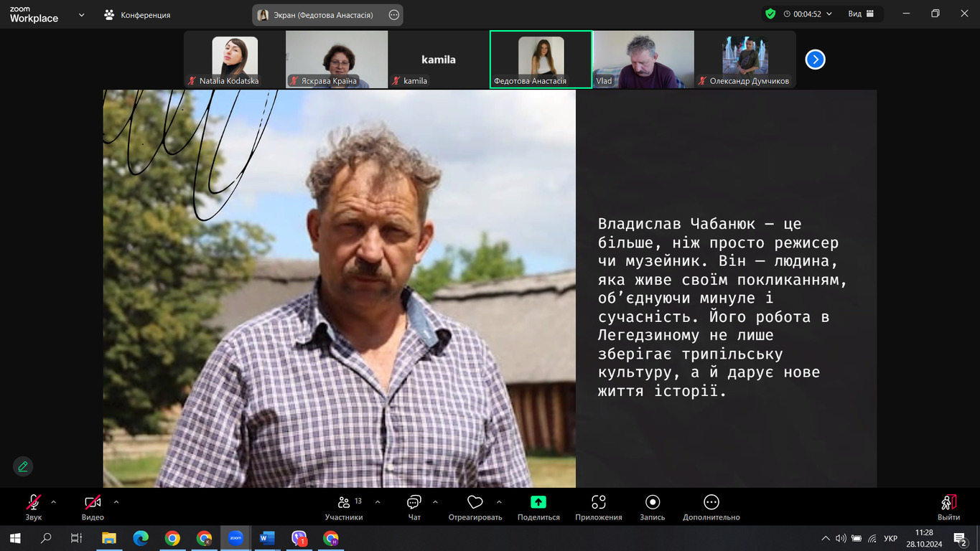Start camera with the Видео button
The height and width of the screenshot is (551, 980).
point(93,507)
